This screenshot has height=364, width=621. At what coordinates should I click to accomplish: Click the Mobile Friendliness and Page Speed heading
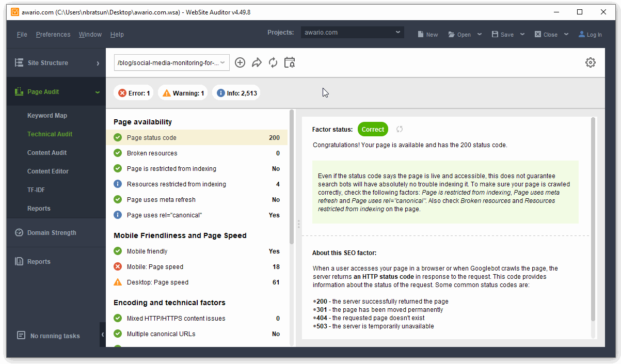[x=180, y=235]
